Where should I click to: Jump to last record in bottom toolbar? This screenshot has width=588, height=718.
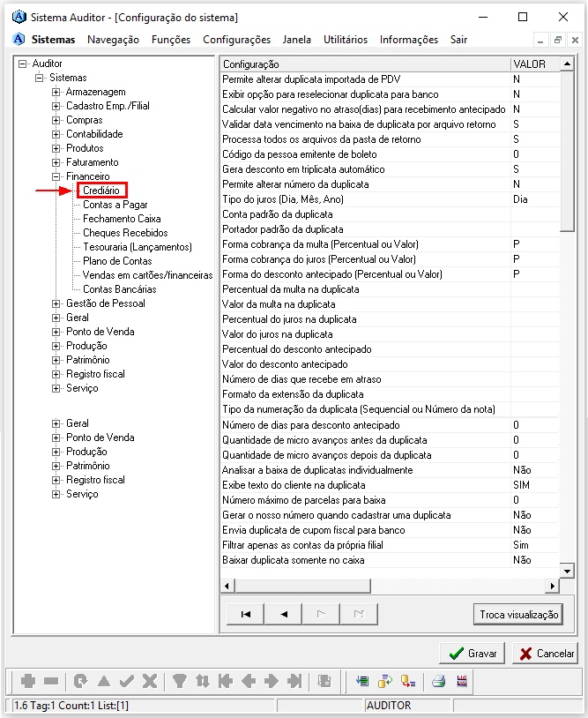tap(294, 681)
